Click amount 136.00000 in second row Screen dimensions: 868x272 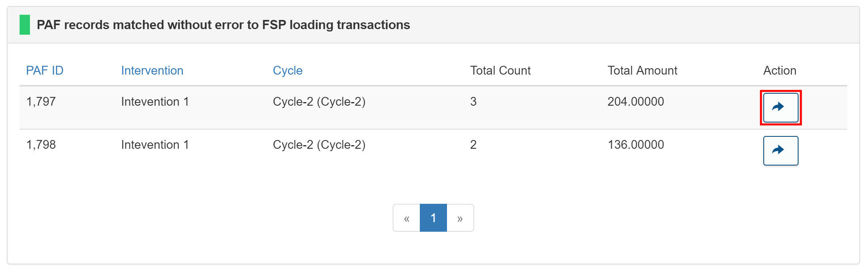pyautogui.click(x=636, y=145)
